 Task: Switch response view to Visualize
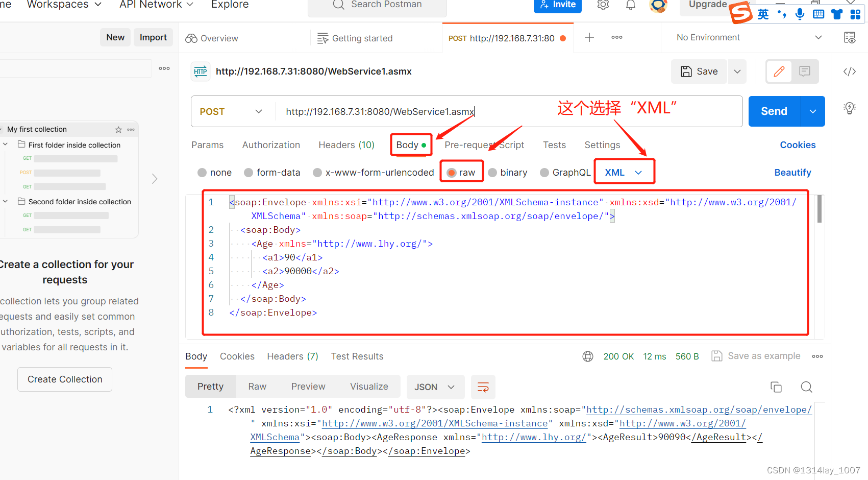click(x=369, y=387)
